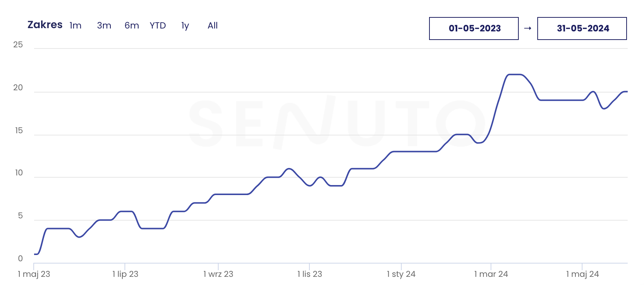Image resolution: width=644 pixels, height=285 pixels.
Task: Open the end date field 31-05-2024
Action: pos(582,28)
